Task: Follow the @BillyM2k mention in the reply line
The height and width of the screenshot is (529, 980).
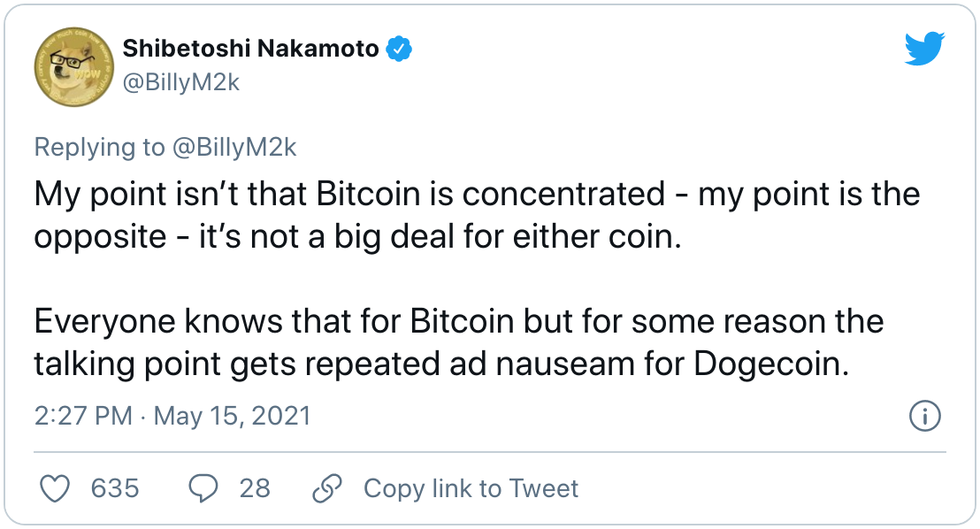Action: pos(234,148)
